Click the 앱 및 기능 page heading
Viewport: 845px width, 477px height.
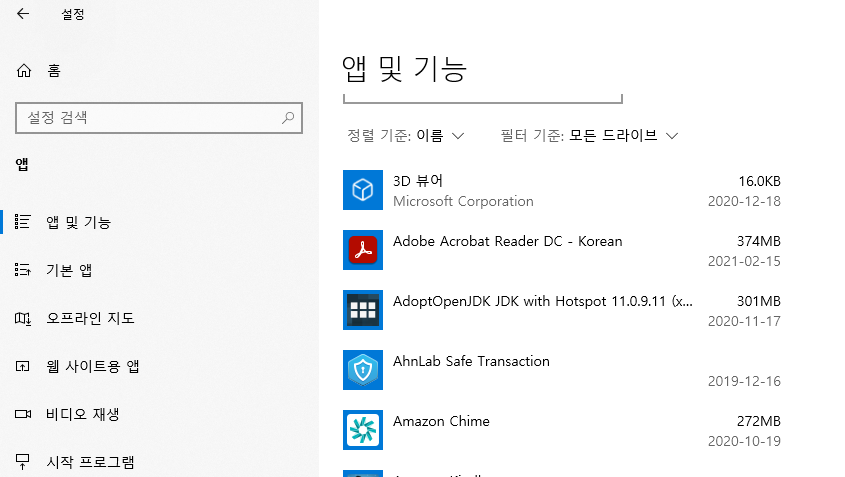pyautogui.click(x=404, y=69)
